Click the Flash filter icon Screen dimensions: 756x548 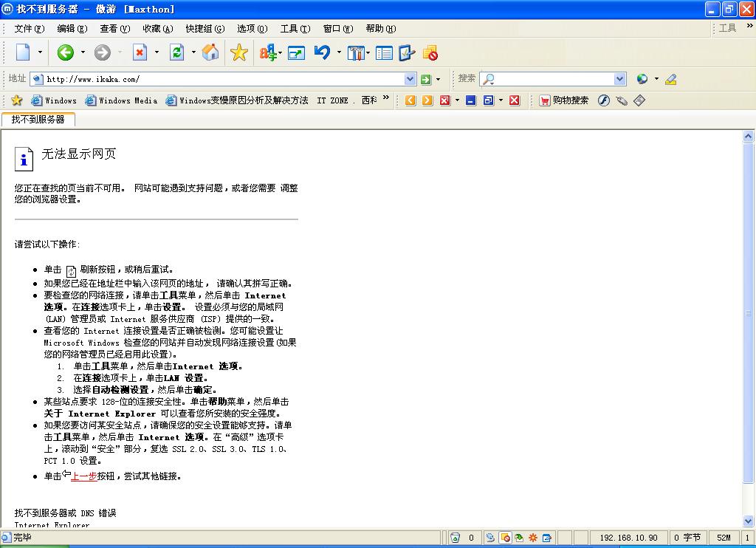click(x=604, y=100)
